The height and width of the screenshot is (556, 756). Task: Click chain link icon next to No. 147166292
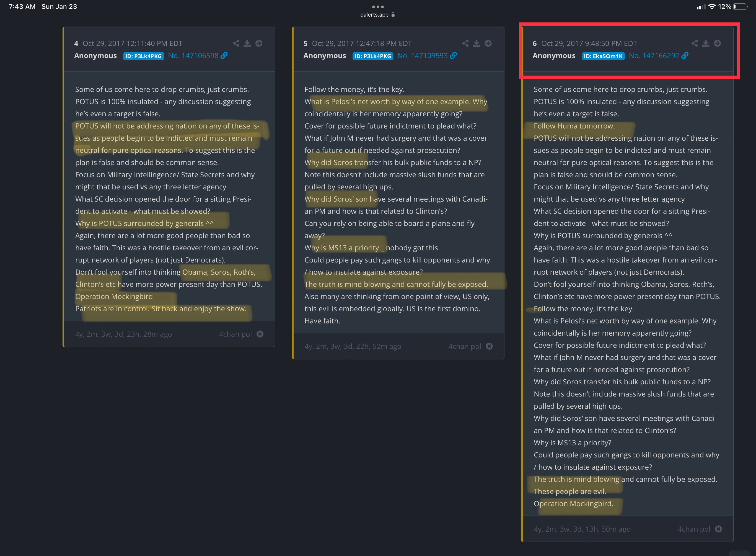(685, 56)
